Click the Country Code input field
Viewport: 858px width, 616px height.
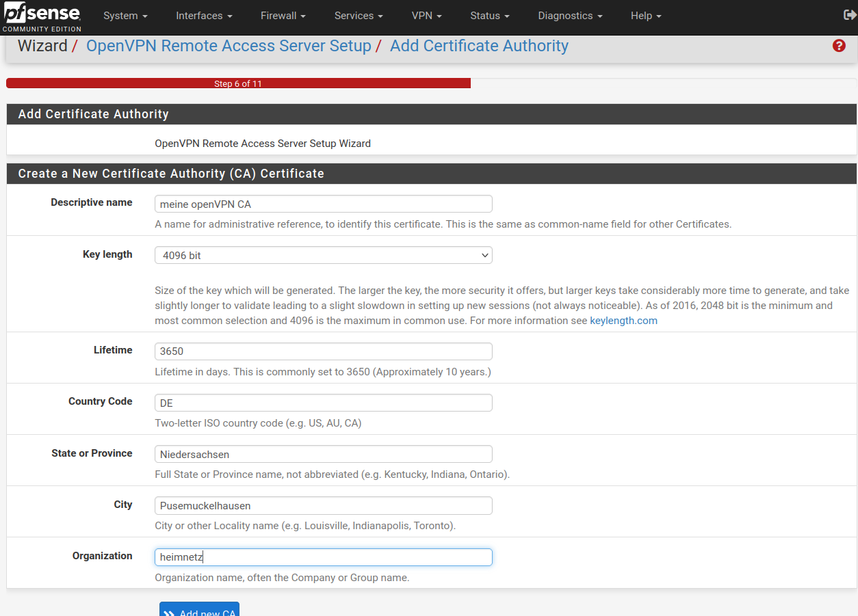click(x=324, y=403)
